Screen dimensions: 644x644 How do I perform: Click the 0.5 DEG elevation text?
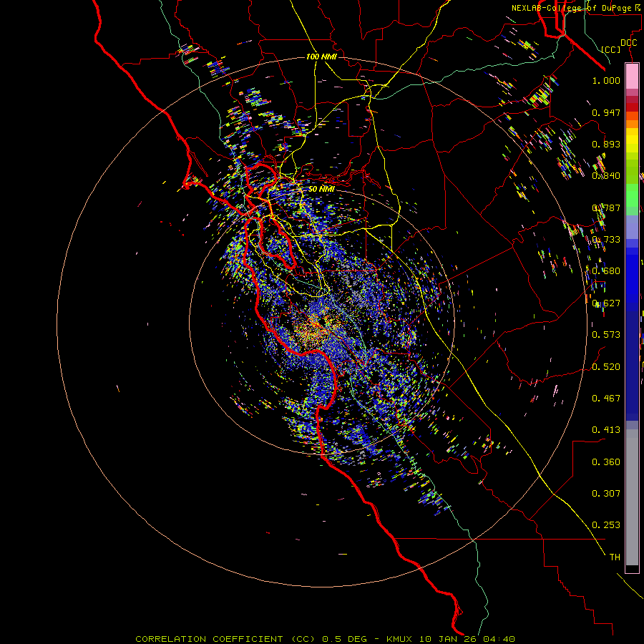(344, 639)
